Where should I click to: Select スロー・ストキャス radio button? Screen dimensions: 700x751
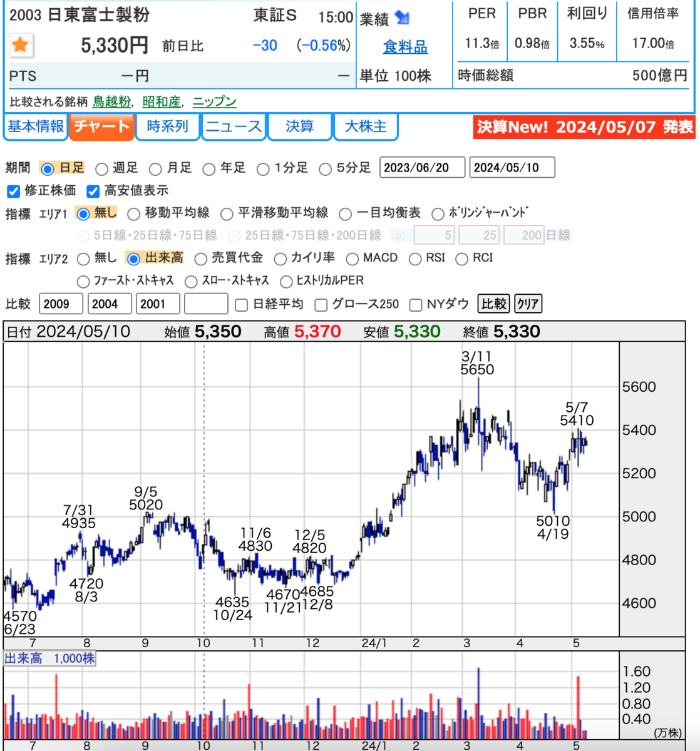click(191, 282)
